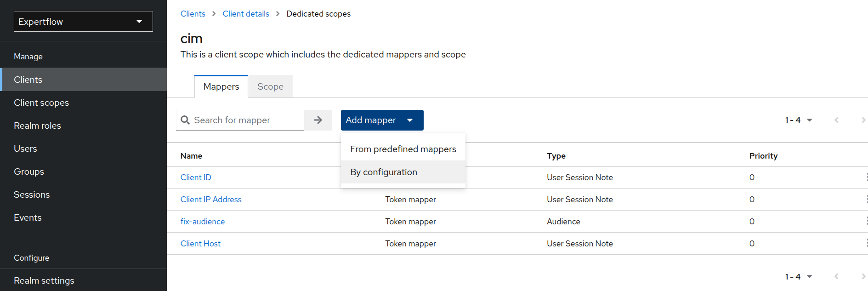This screenshot has width=868, height=291.
Task: Go to previous page in bottom pagination
Action: [836, 277]
